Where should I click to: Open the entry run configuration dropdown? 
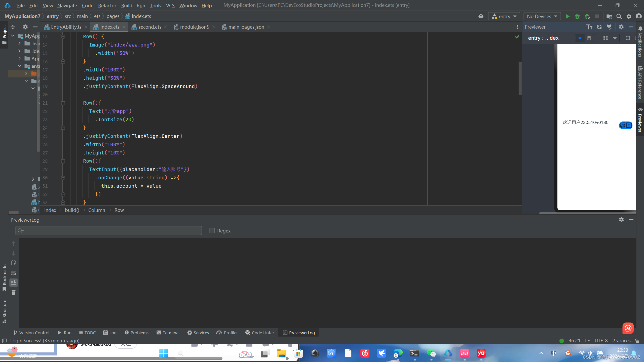pyautogui.click(x=504, y=16)
